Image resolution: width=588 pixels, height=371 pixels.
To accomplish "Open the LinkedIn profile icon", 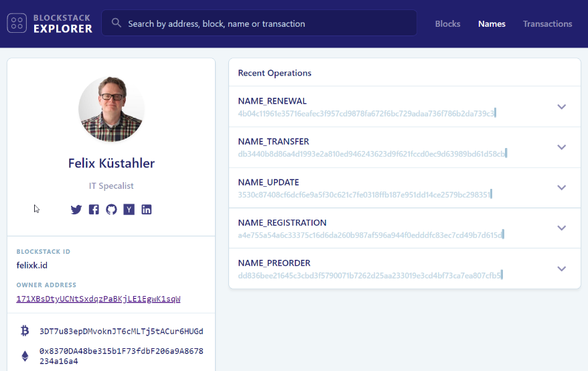I will tap(147, 210).
